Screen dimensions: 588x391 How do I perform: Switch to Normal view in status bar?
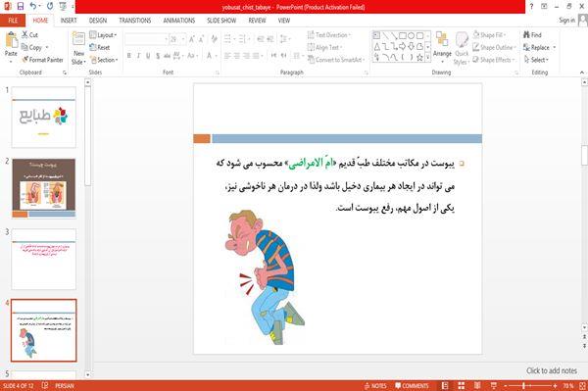(x=445, y=386)
